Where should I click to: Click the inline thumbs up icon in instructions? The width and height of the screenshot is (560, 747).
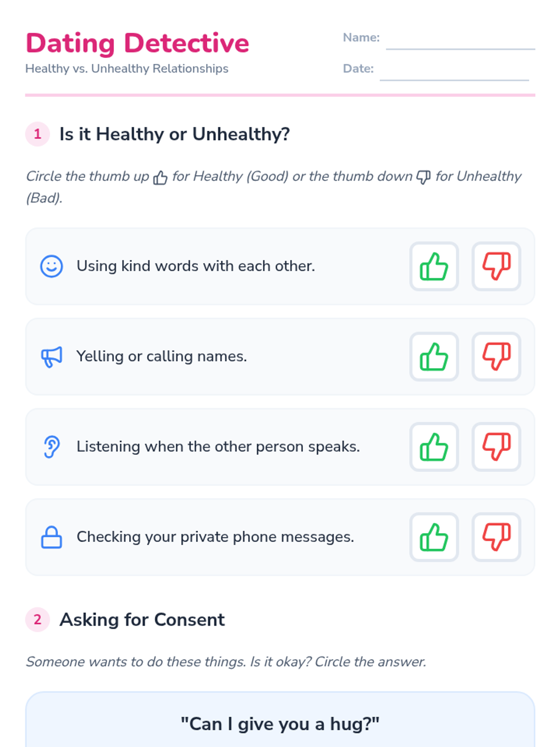coord(160,177)
